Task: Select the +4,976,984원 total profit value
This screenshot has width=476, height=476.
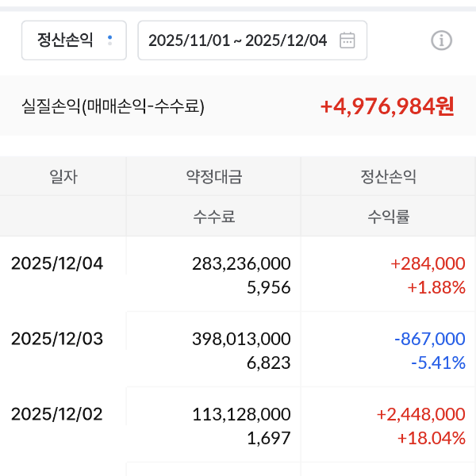Action: point(387,106)
